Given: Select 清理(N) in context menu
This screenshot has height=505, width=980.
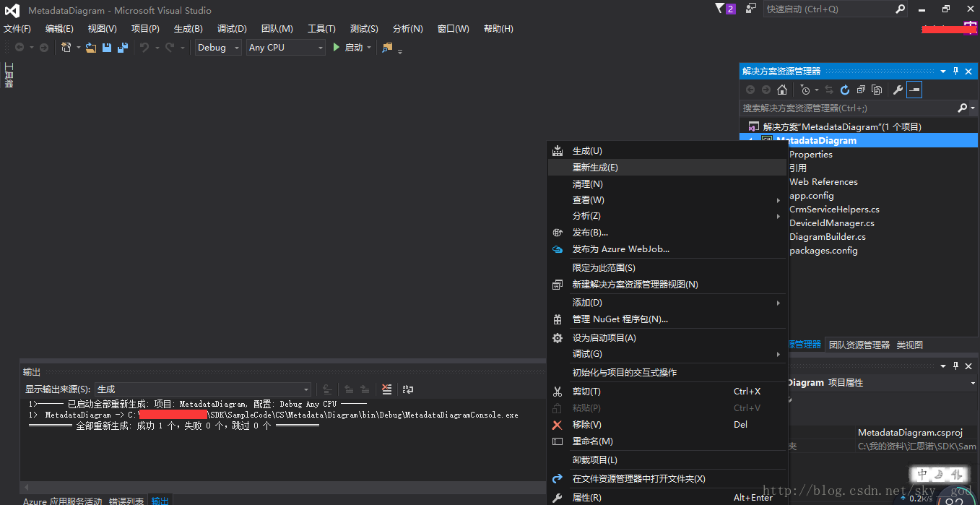Looking at the screenshot, I should click(667, 184).
